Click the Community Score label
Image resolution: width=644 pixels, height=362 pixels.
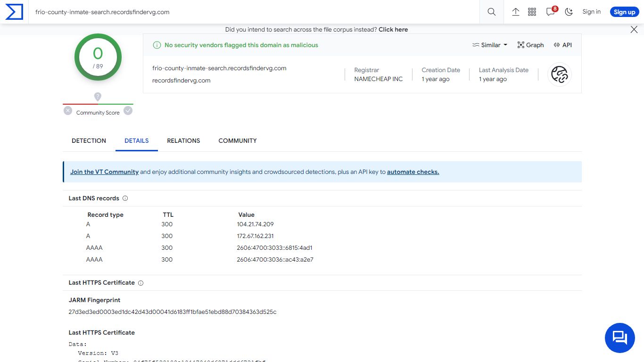point(98,113)
